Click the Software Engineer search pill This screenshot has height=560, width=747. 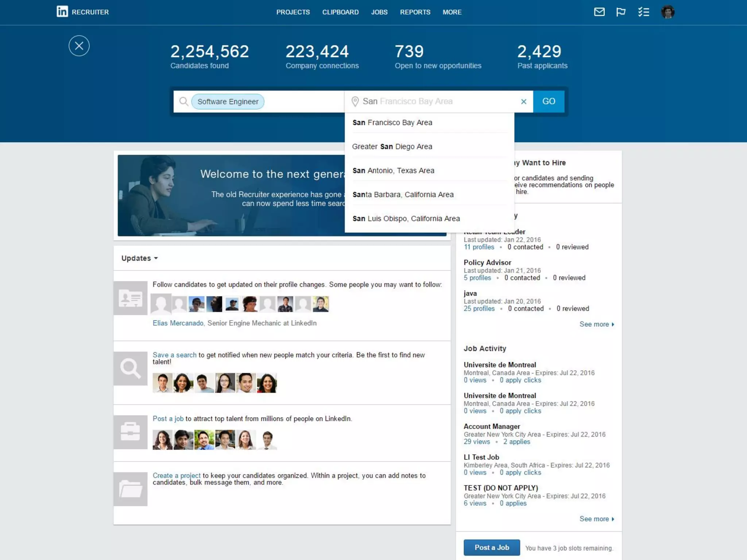pyautogui.click(x=228, y=102)
